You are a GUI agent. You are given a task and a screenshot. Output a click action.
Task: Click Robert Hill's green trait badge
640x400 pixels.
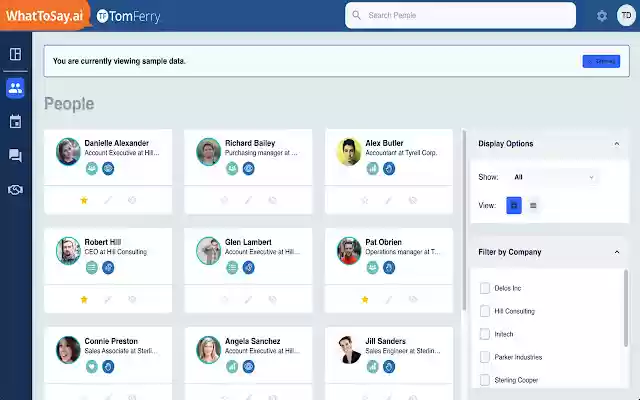click(x=92, y=268)
